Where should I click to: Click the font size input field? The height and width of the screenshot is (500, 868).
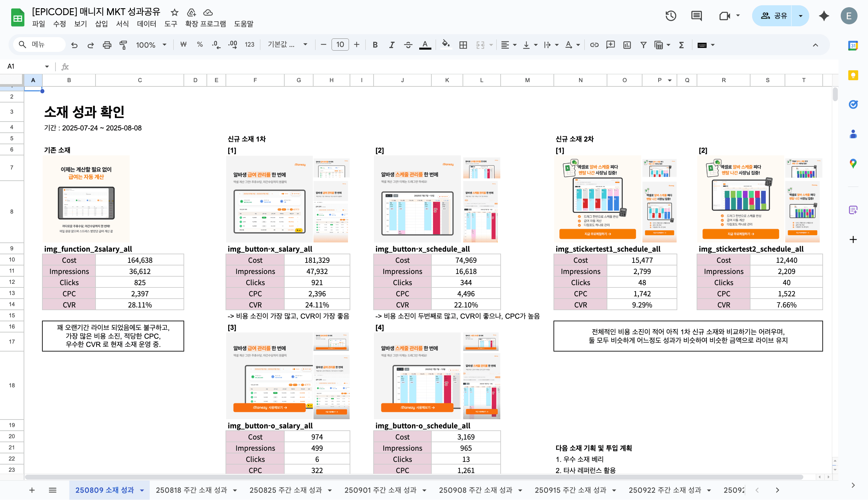[340, 45]
